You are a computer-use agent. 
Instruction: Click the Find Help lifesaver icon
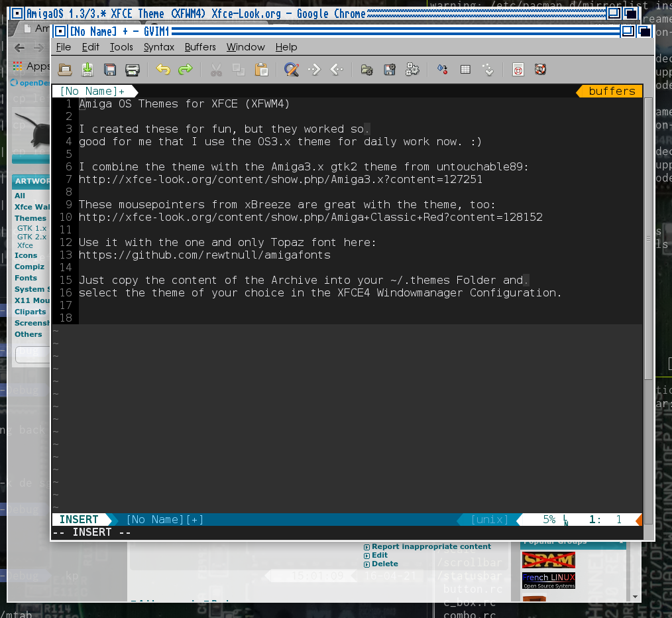[x=540, y=70]
